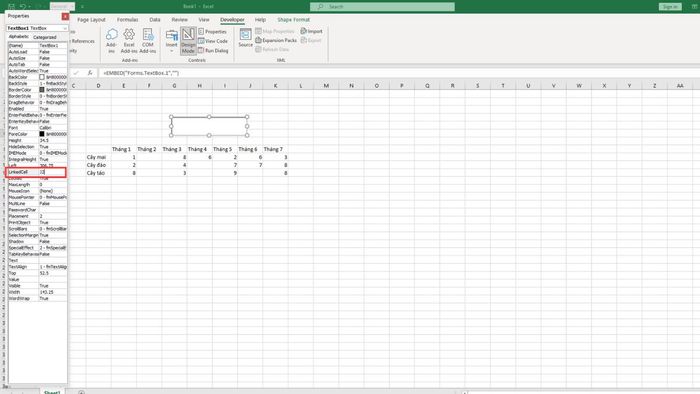The height and width of the screenshot is (394, 700).
Task: Select the cell labeled Tháng 7
Action: (x=275, y=149)
